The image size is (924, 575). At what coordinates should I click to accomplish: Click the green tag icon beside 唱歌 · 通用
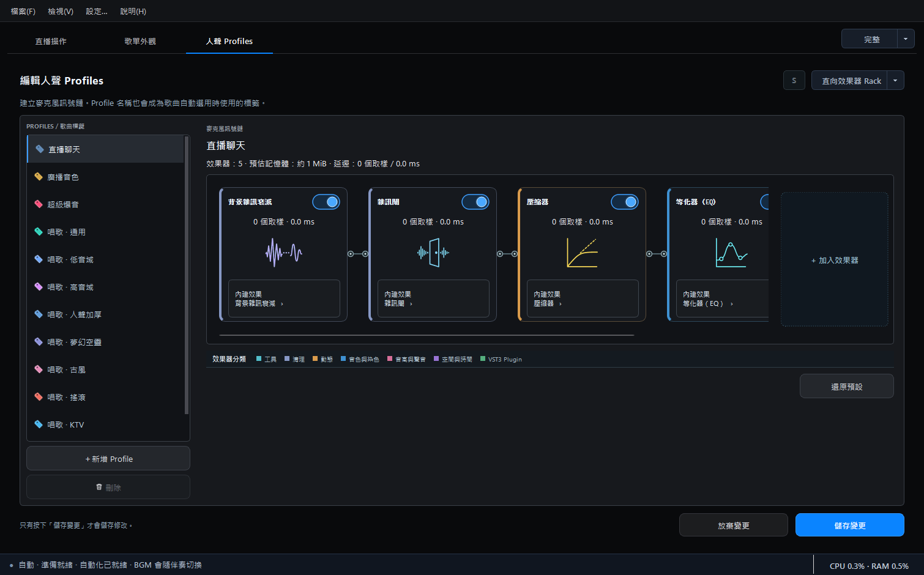coord(39,232)
